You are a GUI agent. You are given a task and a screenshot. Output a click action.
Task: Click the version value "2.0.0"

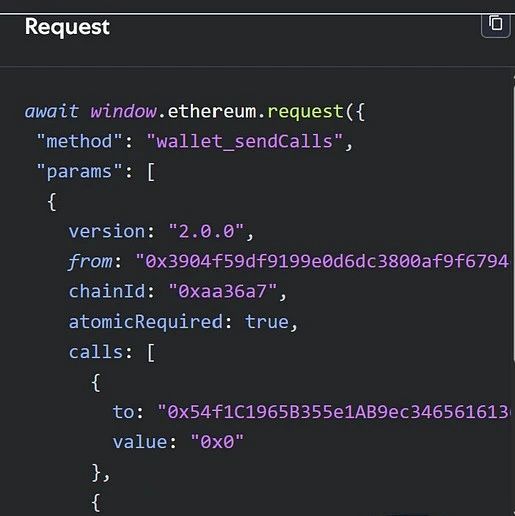207,231
